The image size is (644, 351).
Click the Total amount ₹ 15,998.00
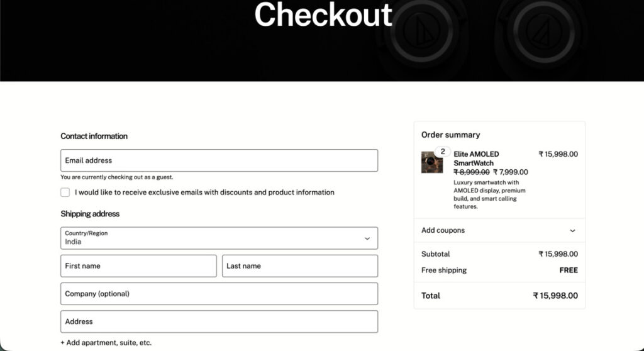(x=555, y=296)
